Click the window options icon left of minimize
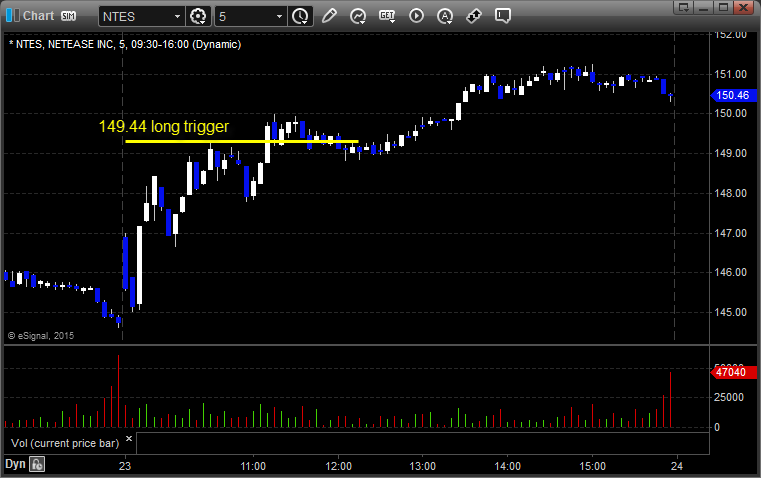The image size is (761, 478). click(x=683, y=7)
